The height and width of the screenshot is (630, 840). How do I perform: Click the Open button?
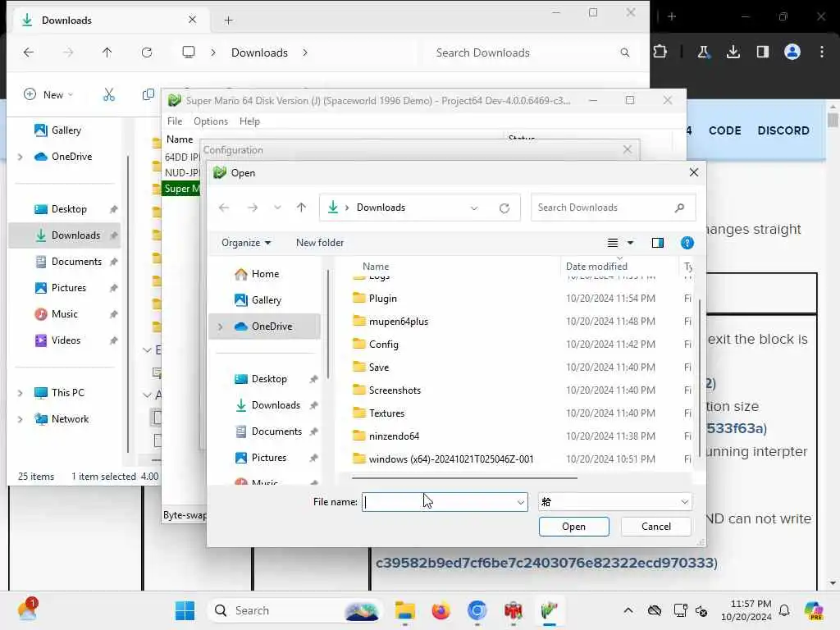pyautogui.click(x=573, y=527)
